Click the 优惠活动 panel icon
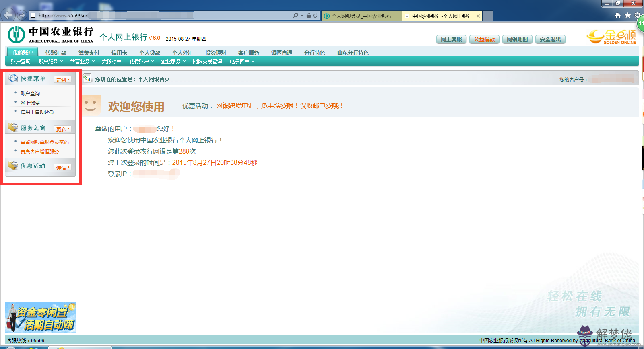Viewport: 644px width, 349px height. pos(13,165)
